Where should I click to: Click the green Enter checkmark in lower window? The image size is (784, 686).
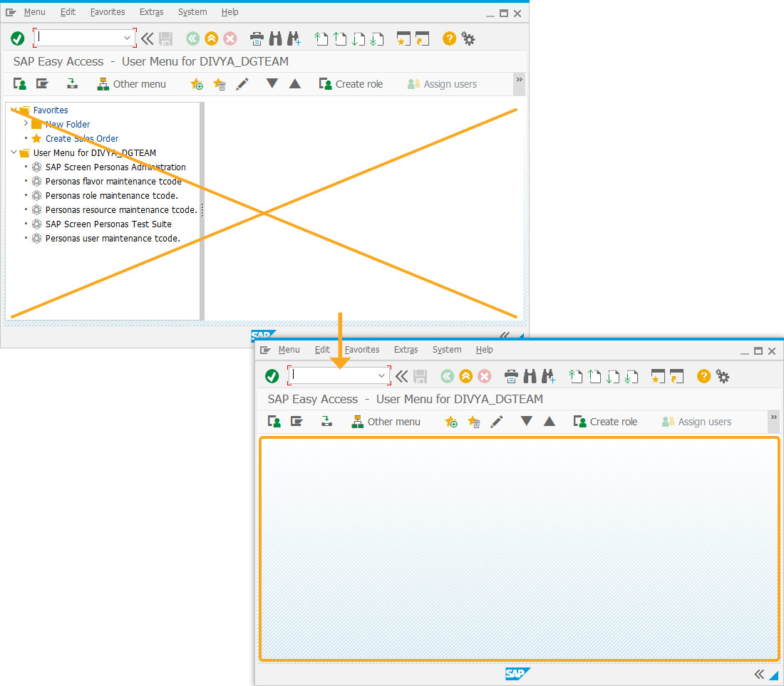[272, 376]
